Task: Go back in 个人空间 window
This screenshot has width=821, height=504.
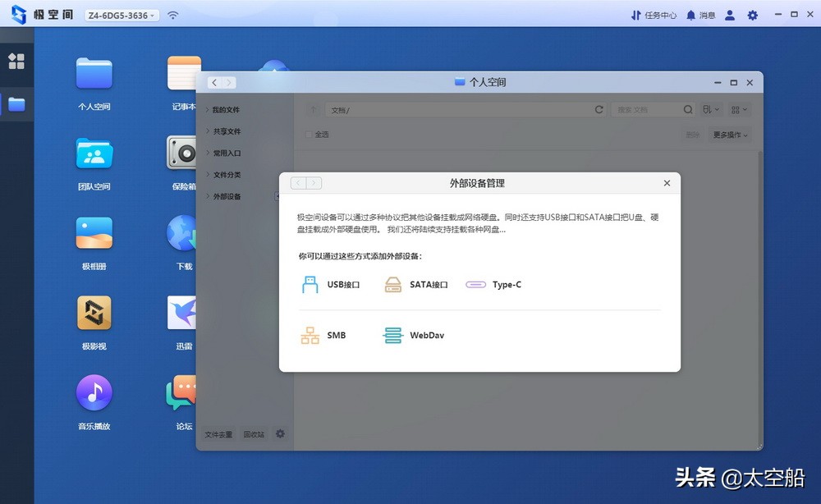Action: (x=214, y=83)
